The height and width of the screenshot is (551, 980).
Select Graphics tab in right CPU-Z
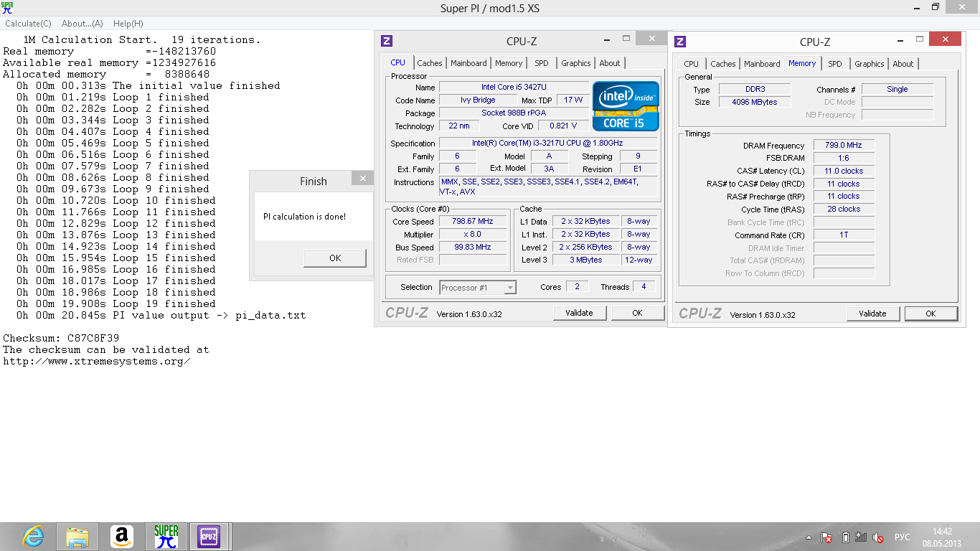pos(870,64)
